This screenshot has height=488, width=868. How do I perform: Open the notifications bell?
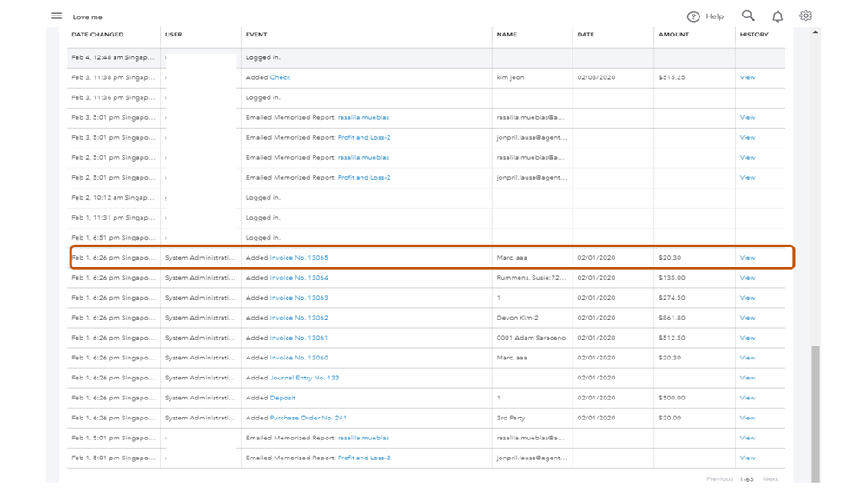click(778, 16)
